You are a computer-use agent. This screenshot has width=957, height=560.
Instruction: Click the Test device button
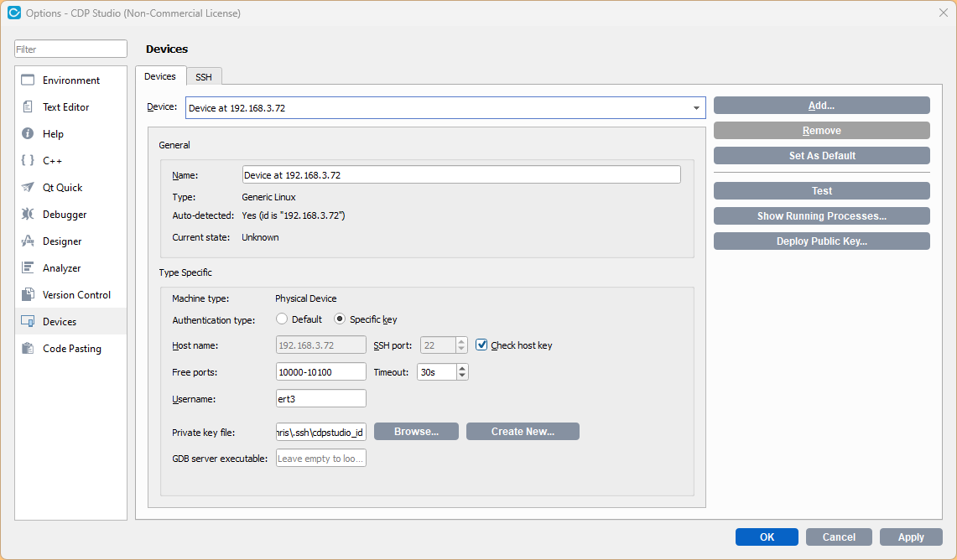821,191
